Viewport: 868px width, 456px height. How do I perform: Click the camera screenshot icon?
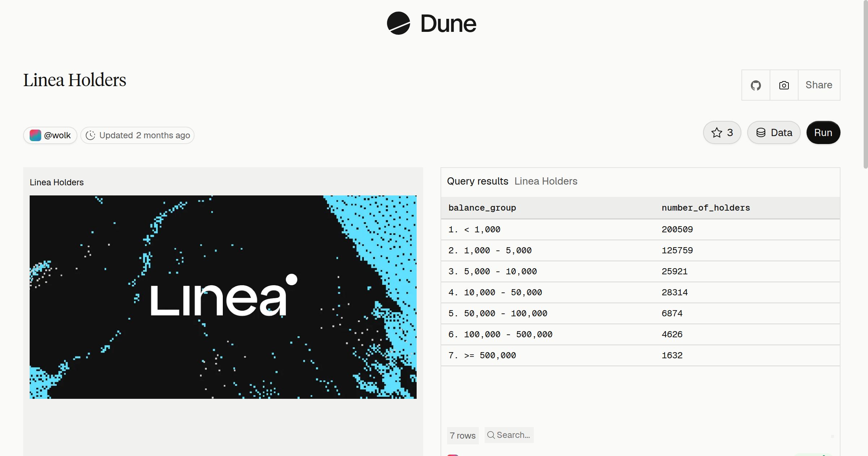pos(784,85)
